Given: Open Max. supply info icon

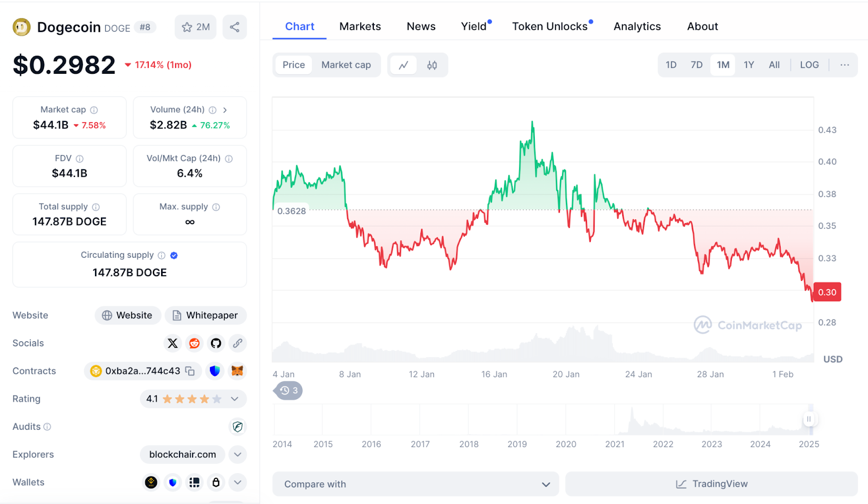Looking at the screenshot, I should coord(216,207).
